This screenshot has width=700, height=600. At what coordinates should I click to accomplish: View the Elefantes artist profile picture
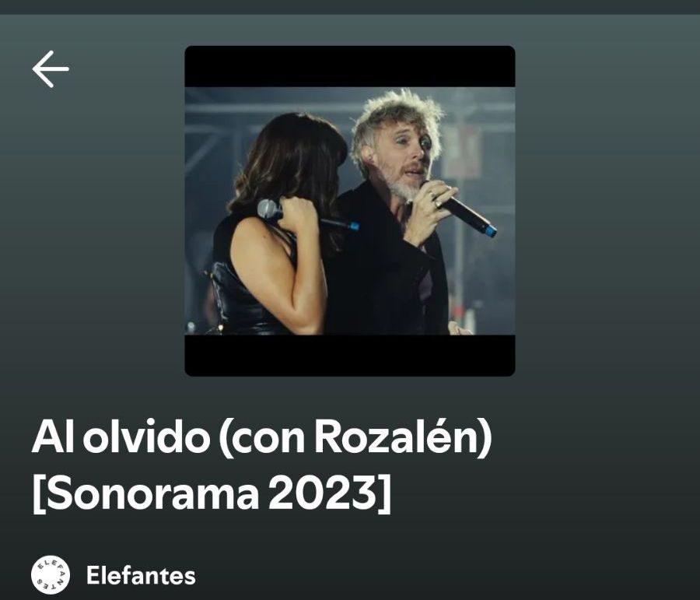click(51, 575)
